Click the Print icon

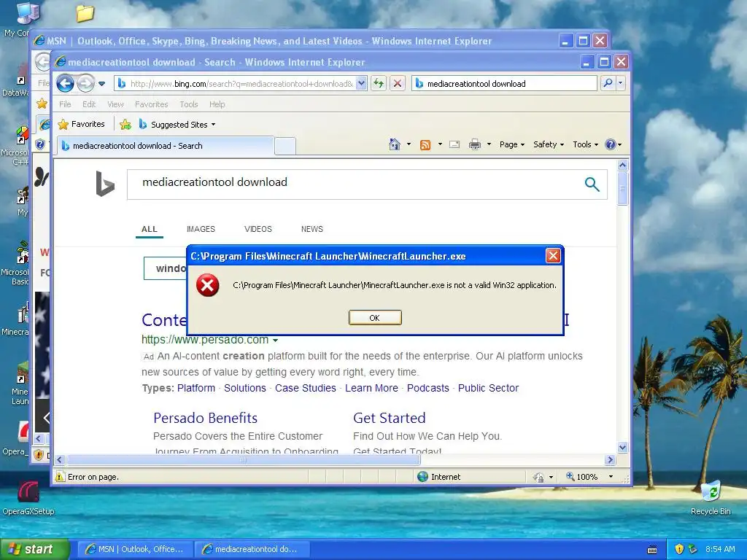474,144
